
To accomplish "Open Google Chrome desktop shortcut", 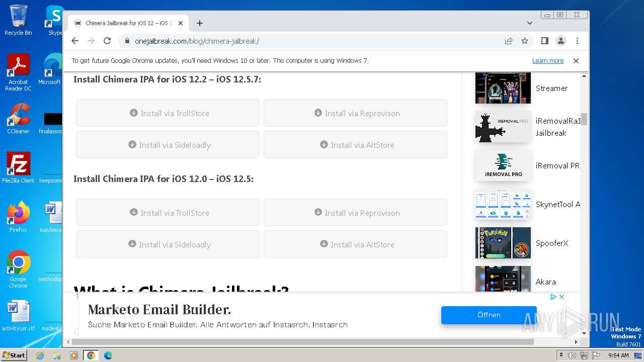I will pyautogui.click(x=18, y=269).
